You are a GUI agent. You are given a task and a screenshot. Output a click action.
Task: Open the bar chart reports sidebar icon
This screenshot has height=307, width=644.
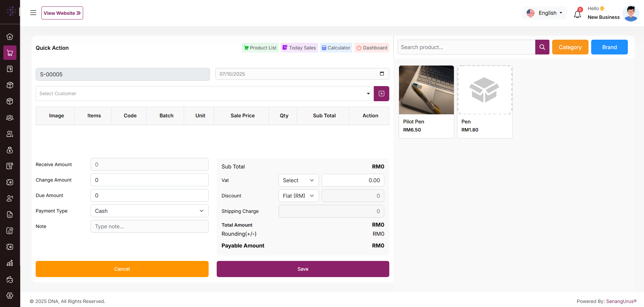(x=10, y=263)
